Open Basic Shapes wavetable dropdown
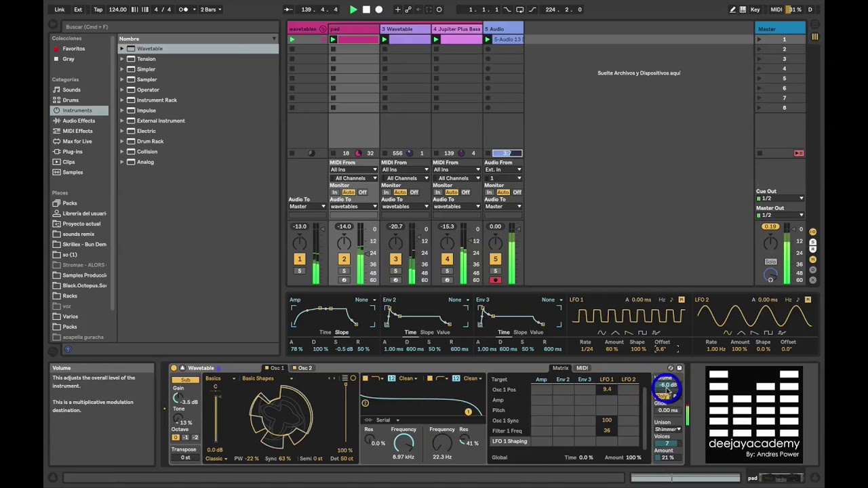This screenshot has height=488, width=868. [268, 378]
